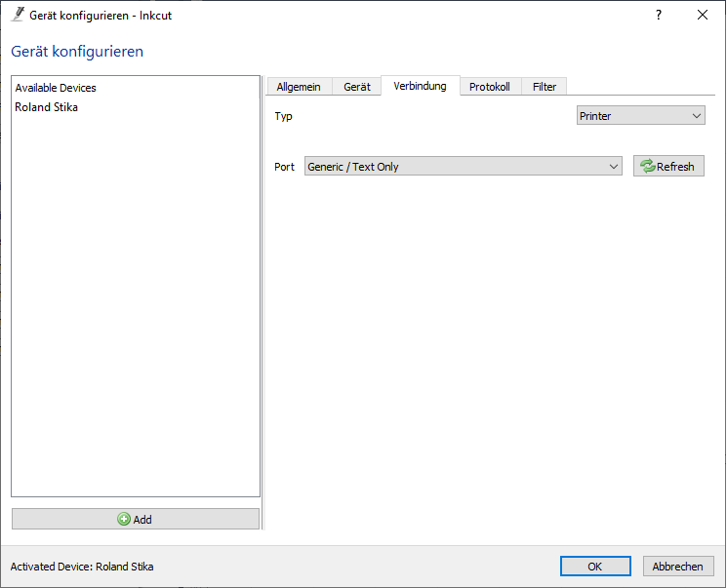Screen dimensions: 727x588
Task: Confirm settings with the OK button
Action: (594, 567)
